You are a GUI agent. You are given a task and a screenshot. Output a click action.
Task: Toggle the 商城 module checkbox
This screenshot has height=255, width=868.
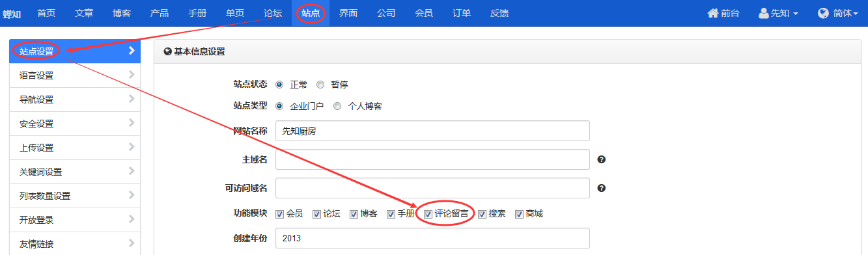click(520, 213)
